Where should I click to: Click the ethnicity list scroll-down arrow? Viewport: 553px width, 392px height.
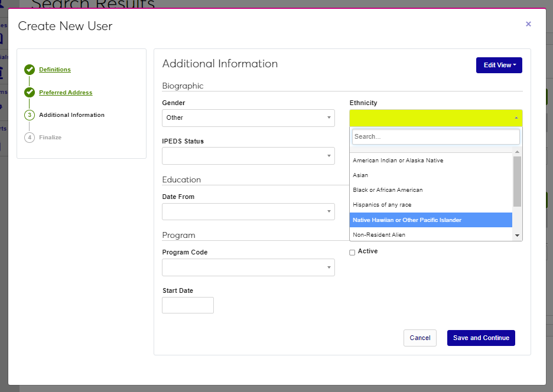click(x=518, y=236)
